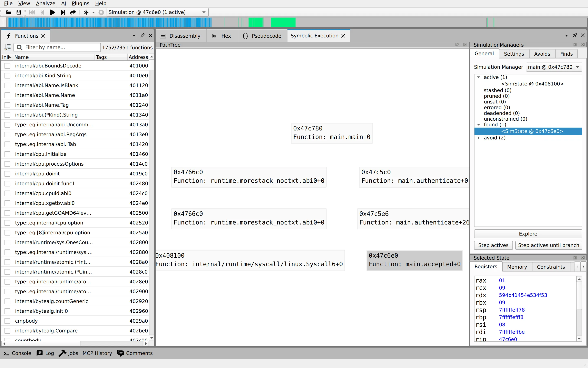
Task: Open the Comments panel
Action: click(x=135, y=353)
